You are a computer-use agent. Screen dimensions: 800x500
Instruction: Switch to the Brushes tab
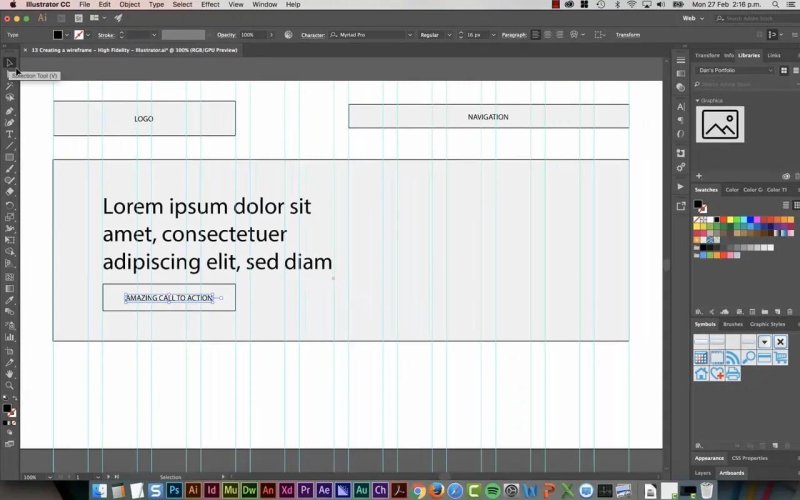coord(733,324)
